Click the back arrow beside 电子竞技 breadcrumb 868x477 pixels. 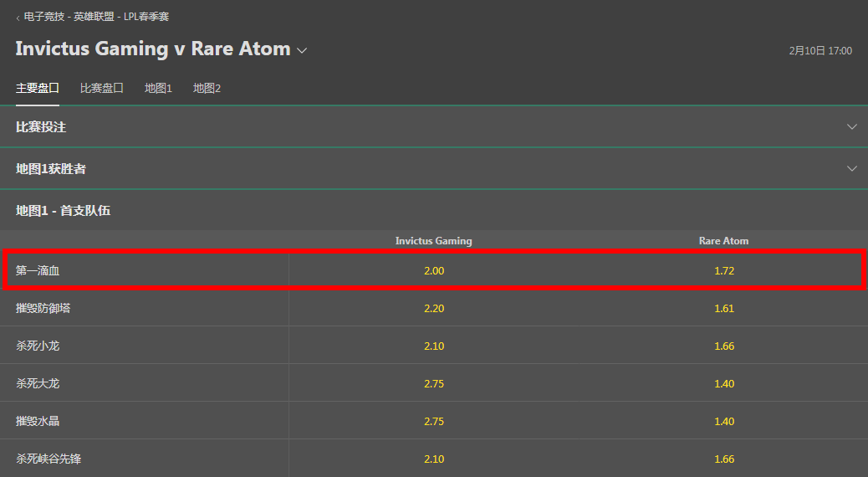[x=18, y=18]
